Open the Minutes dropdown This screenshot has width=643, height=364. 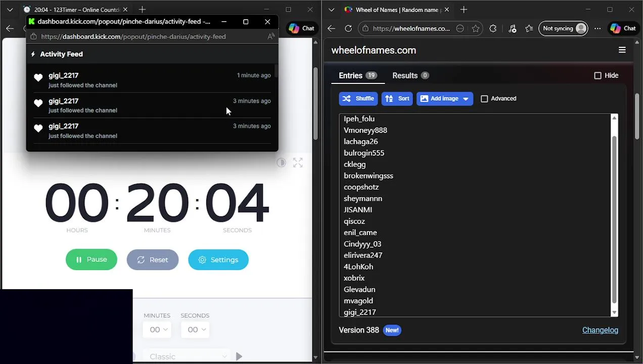coord(157,330)
